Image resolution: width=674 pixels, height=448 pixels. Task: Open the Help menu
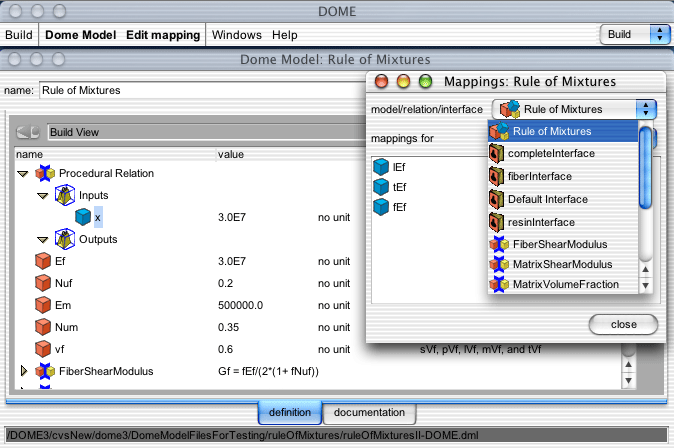[x=285, y=35]
